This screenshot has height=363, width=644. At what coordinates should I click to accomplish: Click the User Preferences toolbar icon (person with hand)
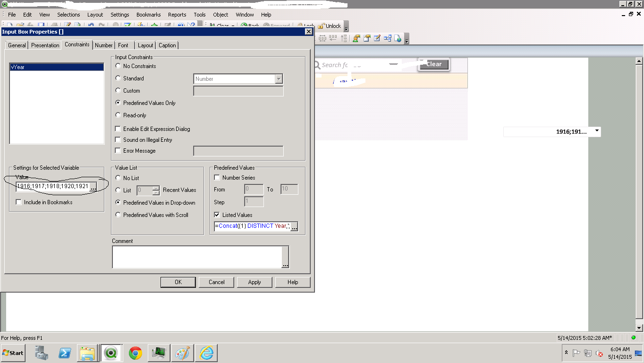(356, 39)
